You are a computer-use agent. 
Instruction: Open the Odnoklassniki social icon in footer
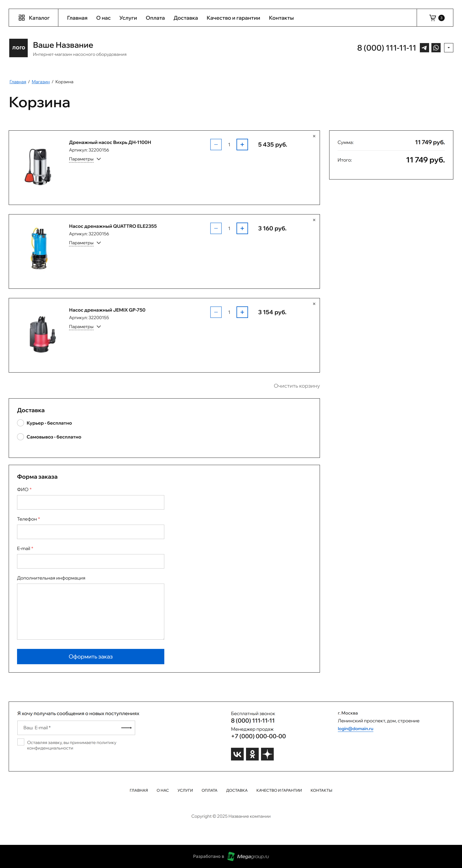tap(252, 754)
